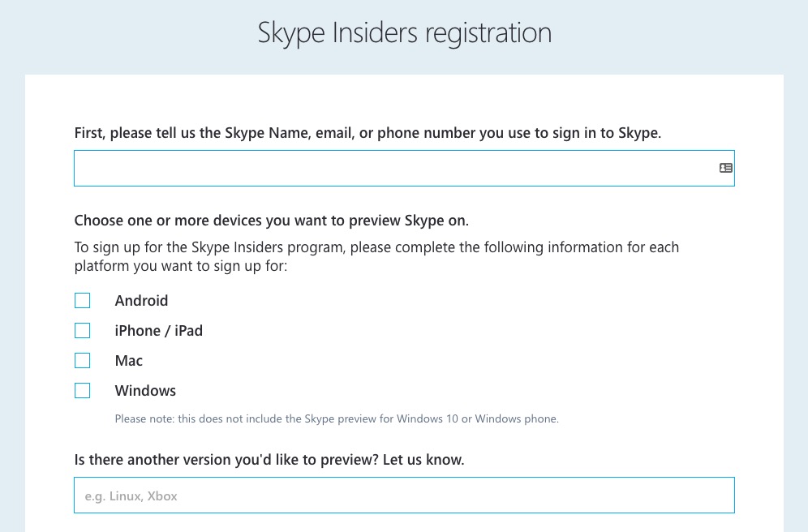
Task: Enable the iPhone / iPad checkbox
Action: click(x=83, y=331)
